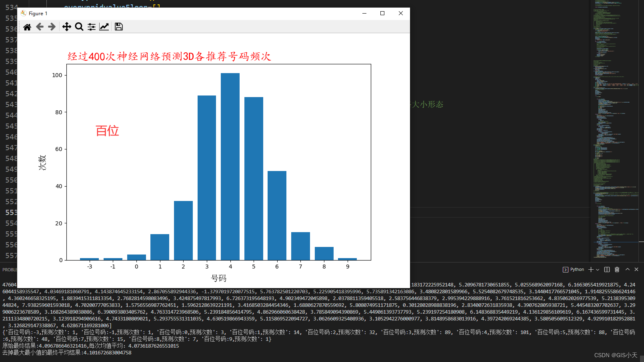Click the y-axis label 次数
This screenshot has width=644, height=362.
[42, 163]
